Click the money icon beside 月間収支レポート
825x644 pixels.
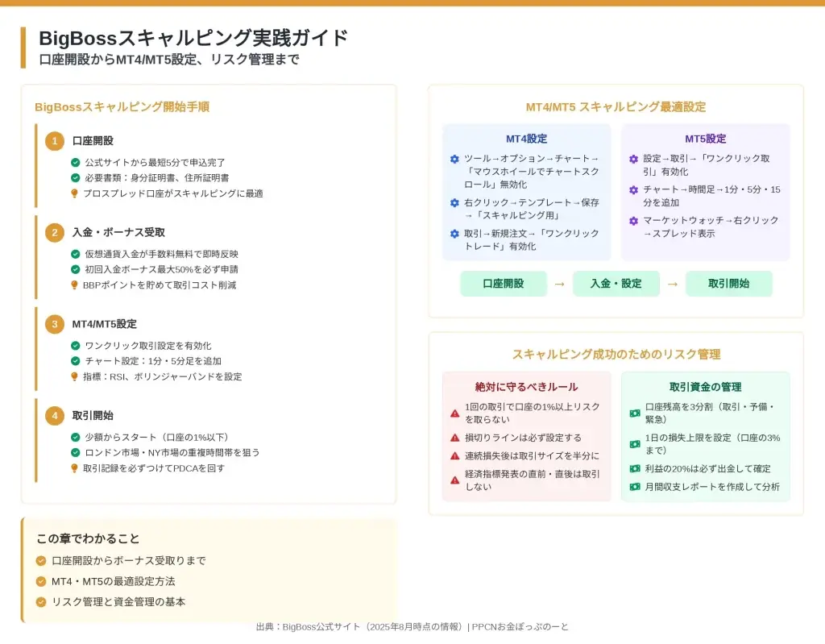pyautogui.click(x=634, y=487)
